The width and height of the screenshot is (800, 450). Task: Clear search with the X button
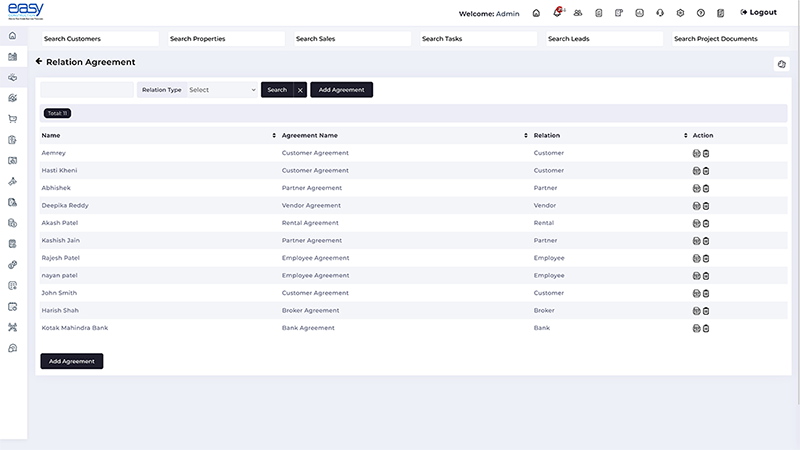[x=300, y=90]
